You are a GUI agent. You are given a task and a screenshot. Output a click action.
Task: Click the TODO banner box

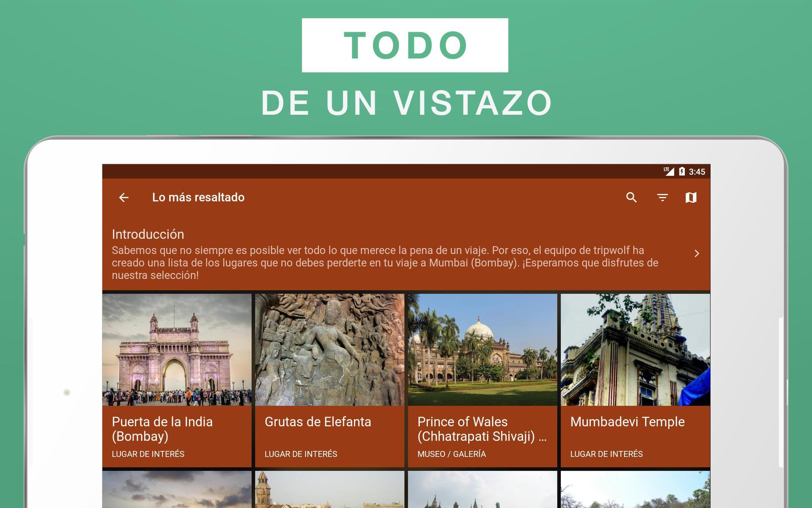pyautogui.click(x=405, y=45)
